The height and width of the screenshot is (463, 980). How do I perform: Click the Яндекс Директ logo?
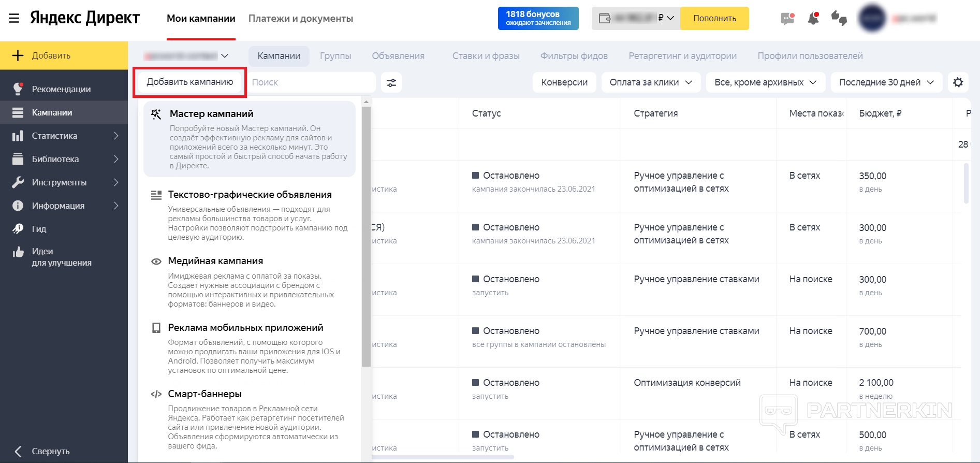85,18
